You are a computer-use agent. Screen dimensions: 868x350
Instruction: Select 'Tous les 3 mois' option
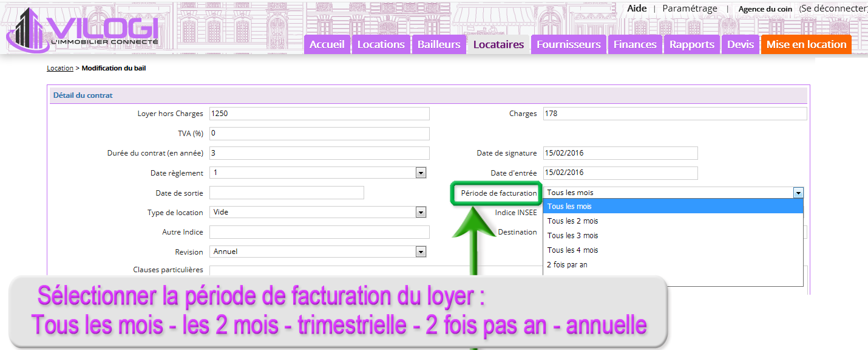pyautogui.click(x=572, y=236)
